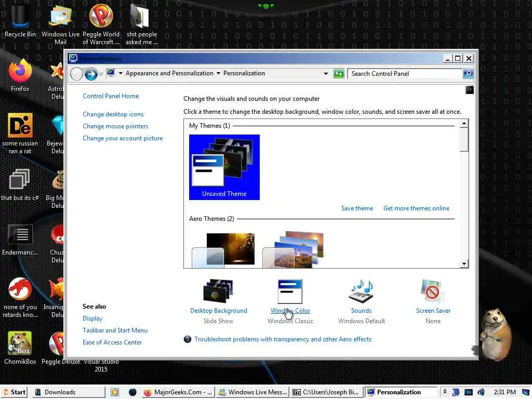Screen dimensions: 532x399
Task: Click the volume speaker tray icon
Action: [x=481, y=392]
